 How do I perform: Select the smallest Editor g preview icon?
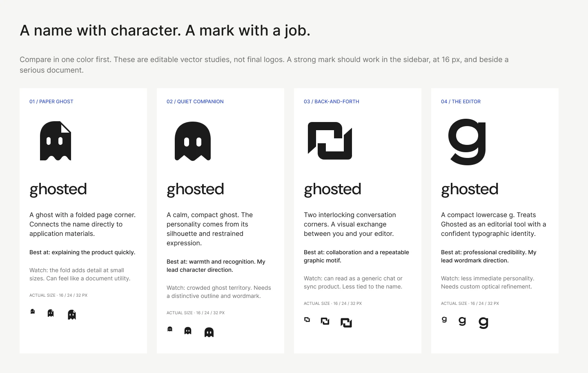(x=444, y=320)
